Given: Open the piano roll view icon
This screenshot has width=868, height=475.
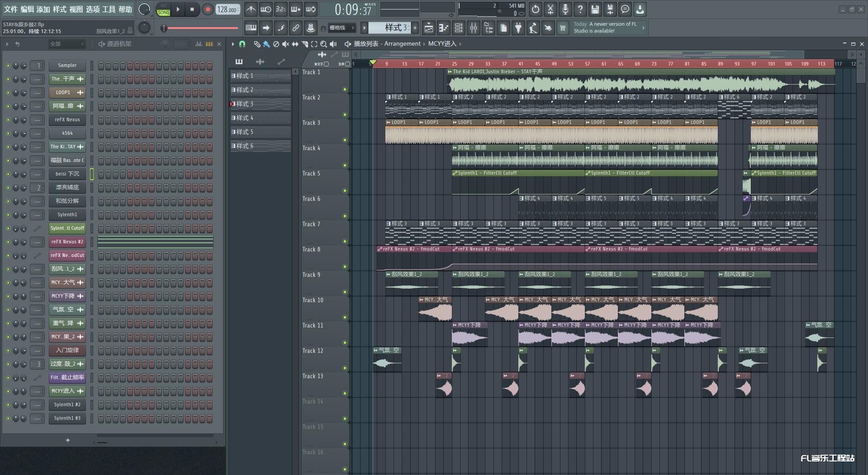Looking at the screenshot, I should click(x=444, y=28).
